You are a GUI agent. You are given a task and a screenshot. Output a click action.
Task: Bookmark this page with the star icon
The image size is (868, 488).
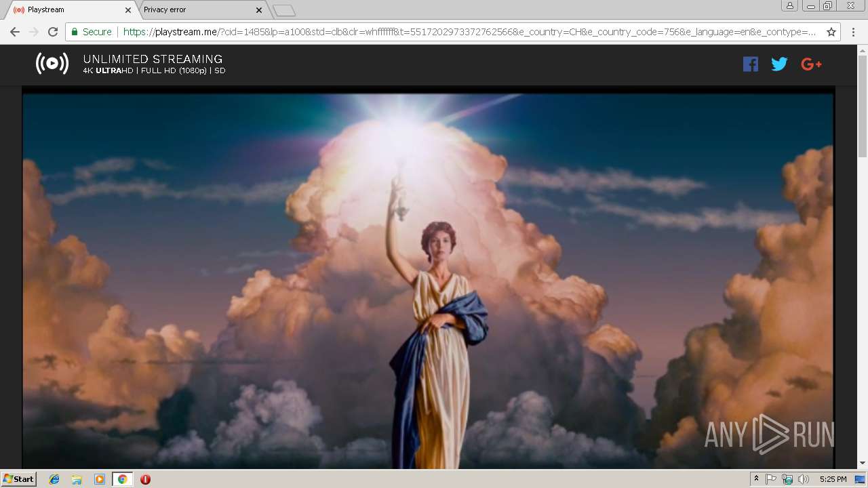[831, 32]
